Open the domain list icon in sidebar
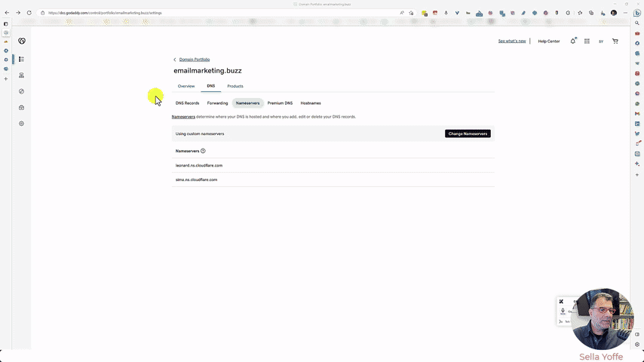 tap(21, 59)
